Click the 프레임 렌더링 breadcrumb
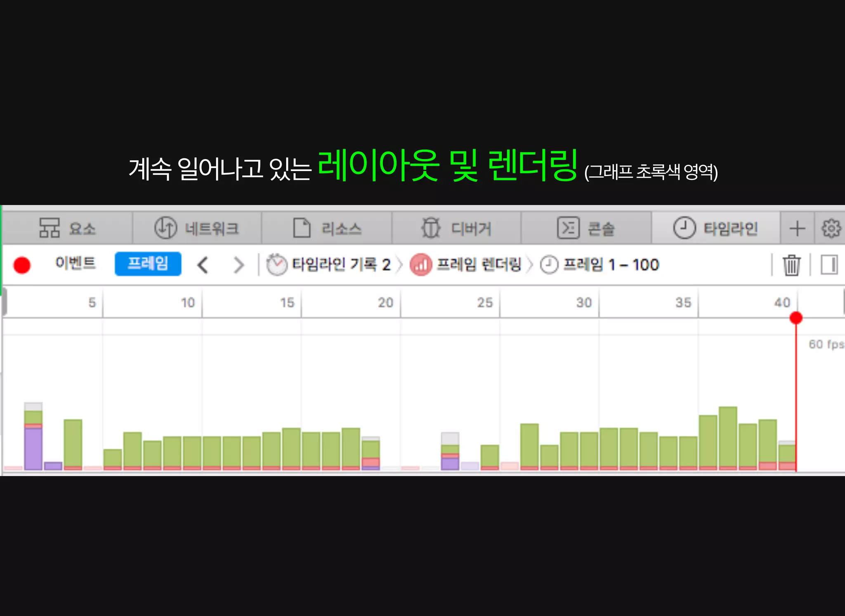 pos(479,264)
